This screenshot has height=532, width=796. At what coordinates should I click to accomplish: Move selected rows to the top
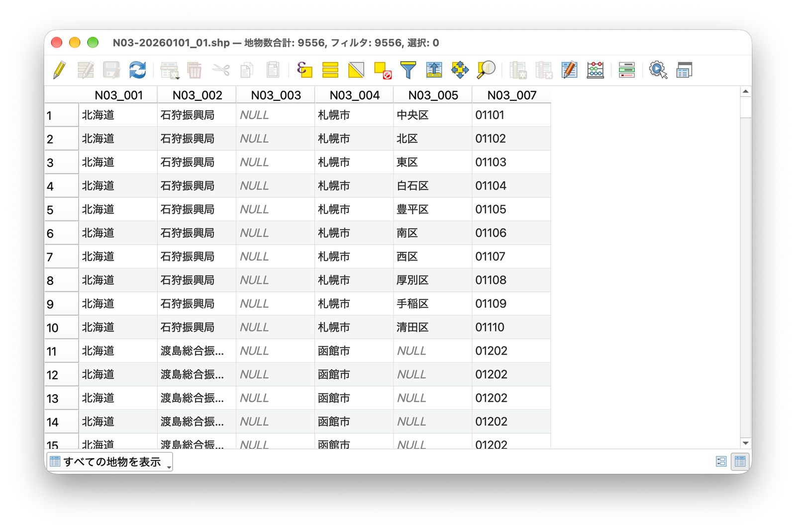pyautogui.click(x=434, y=70)
